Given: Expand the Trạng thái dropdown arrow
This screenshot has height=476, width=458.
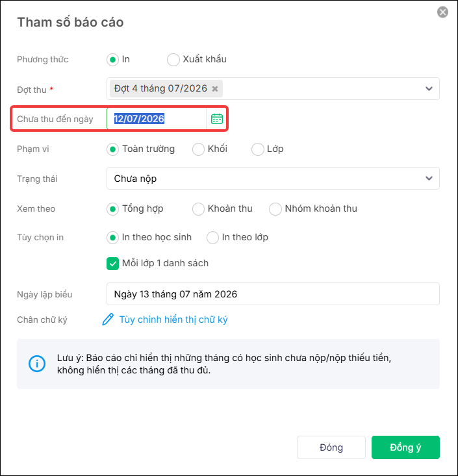Looking at the screenshot, I should [x=429, y=178].
